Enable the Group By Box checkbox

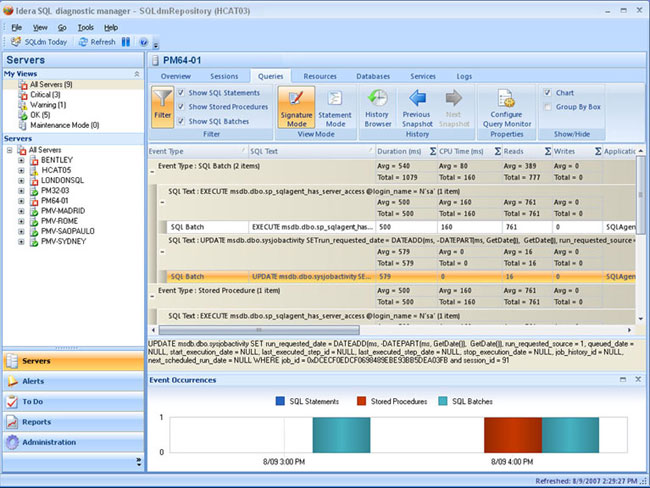(548, 107)
